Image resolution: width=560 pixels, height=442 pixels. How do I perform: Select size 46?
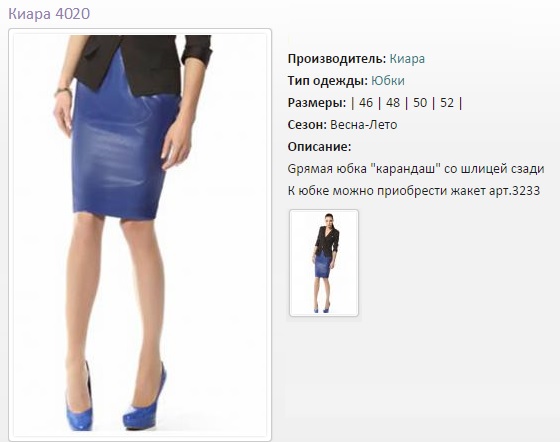tap(366, 103)
